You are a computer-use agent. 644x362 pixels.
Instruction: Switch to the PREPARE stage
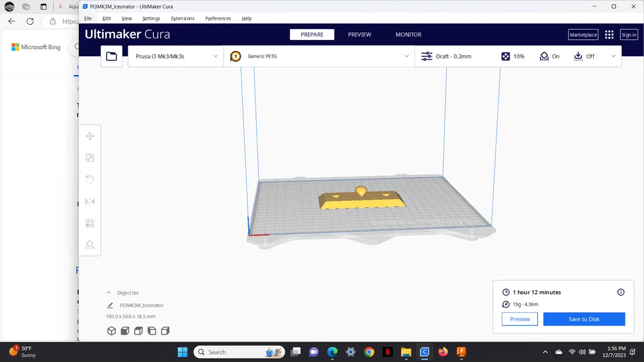click(x=312, y=35)
